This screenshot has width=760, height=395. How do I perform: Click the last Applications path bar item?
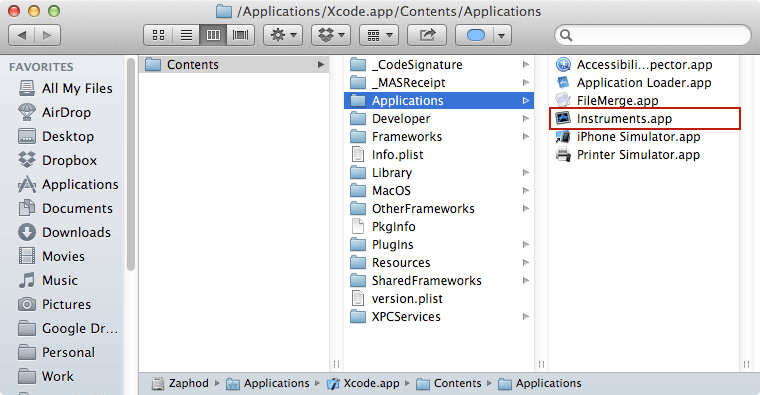[540, 383]
